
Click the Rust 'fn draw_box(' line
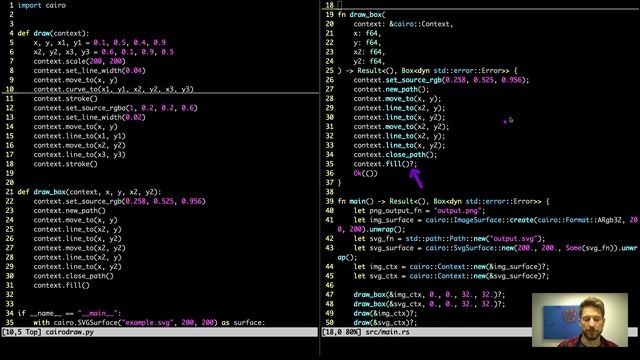361,15
